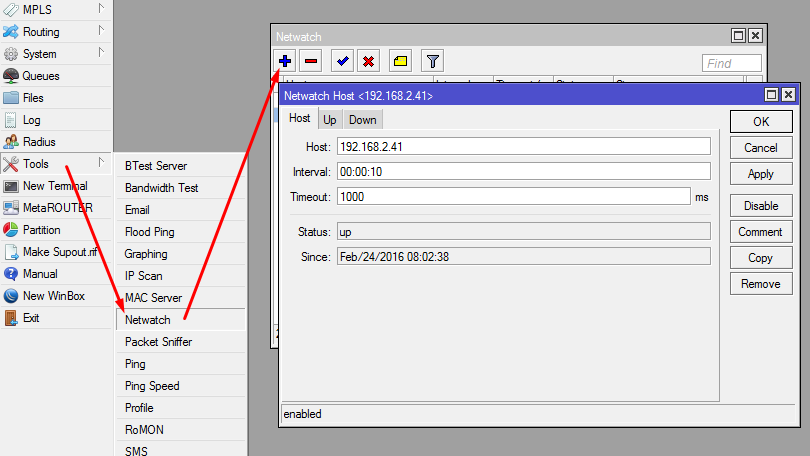Viewport: 810px width, 456px height.
Task: Select Email from Tools menu
Action: 180,210
